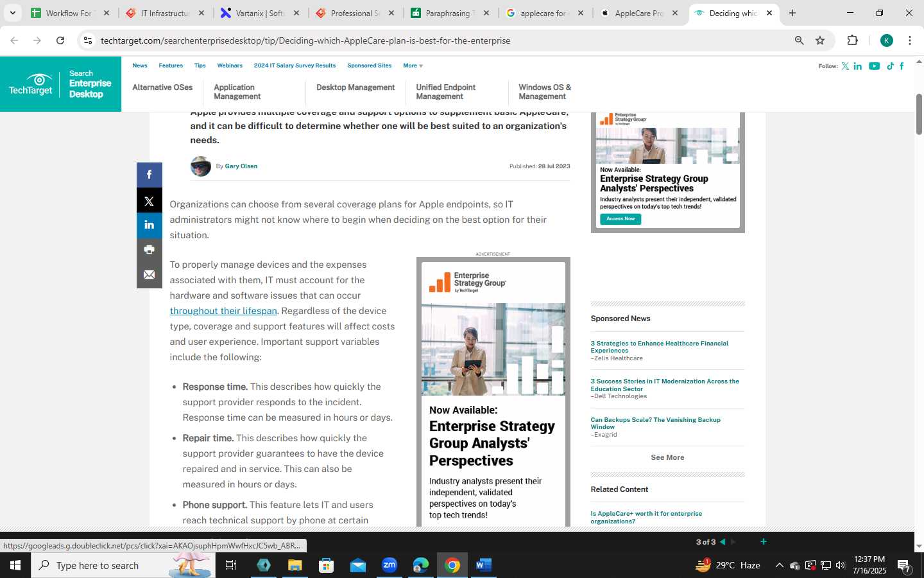924x578 pixels.
Task: Open Windows Start menu
Action: 15,565
